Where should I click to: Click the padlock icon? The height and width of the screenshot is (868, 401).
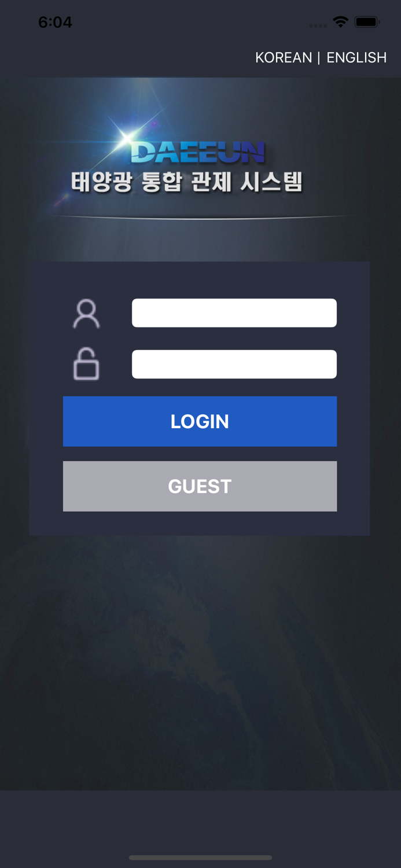pos(86,364)
